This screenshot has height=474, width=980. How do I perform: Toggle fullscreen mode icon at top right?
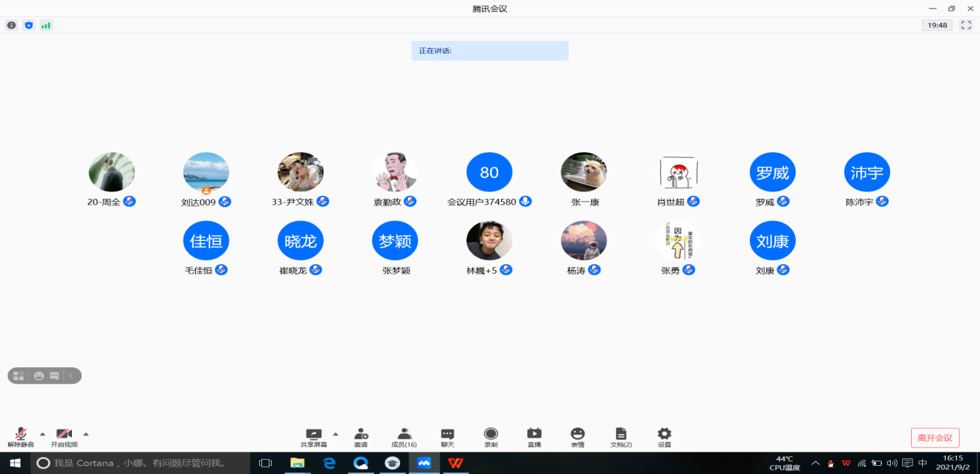coord(966,25)
